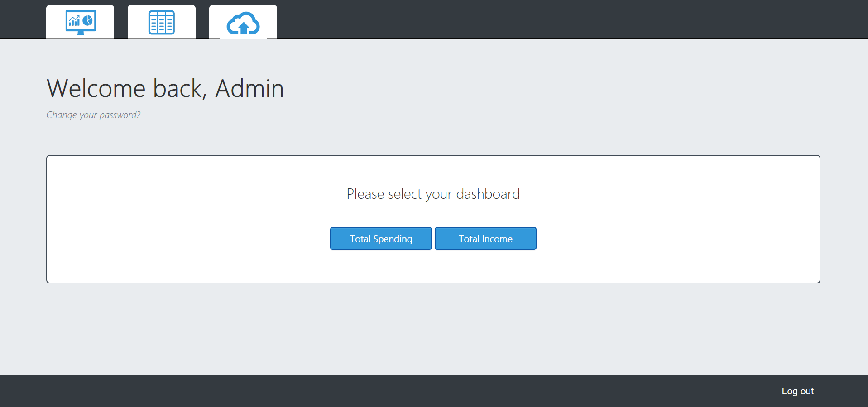Open the cloud upload icon
Image resolution: width=868 pixels, height=407 pixels.
243,22
